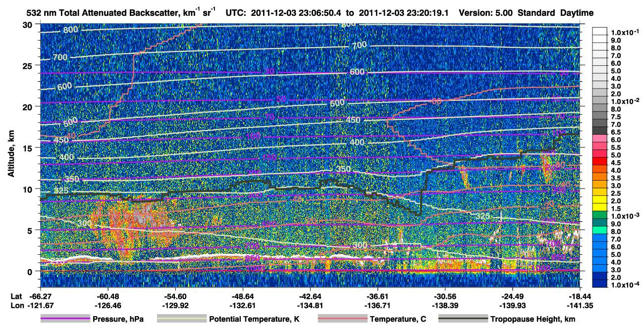Click latitude value '-36.61'

pyautogui.click(x=377, y=296)
